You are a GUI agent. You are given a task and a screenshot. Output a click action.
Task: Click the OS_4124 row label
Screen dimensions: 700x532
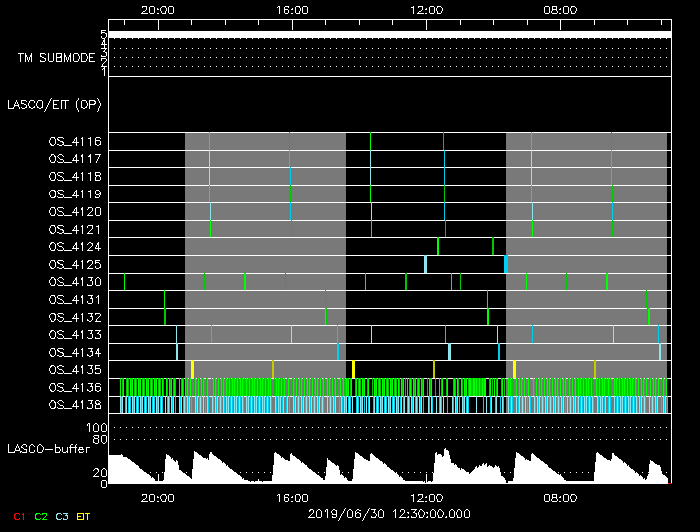[75, 247]
